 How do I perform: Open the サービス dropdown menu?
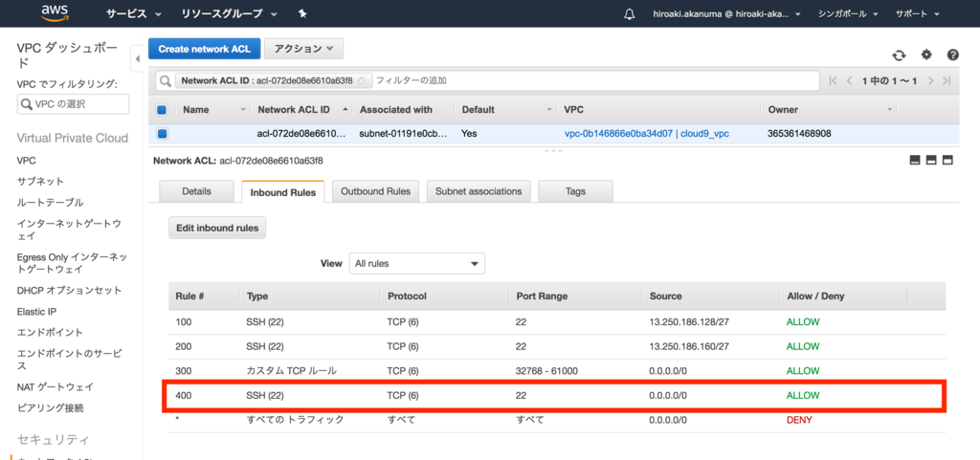134,13
